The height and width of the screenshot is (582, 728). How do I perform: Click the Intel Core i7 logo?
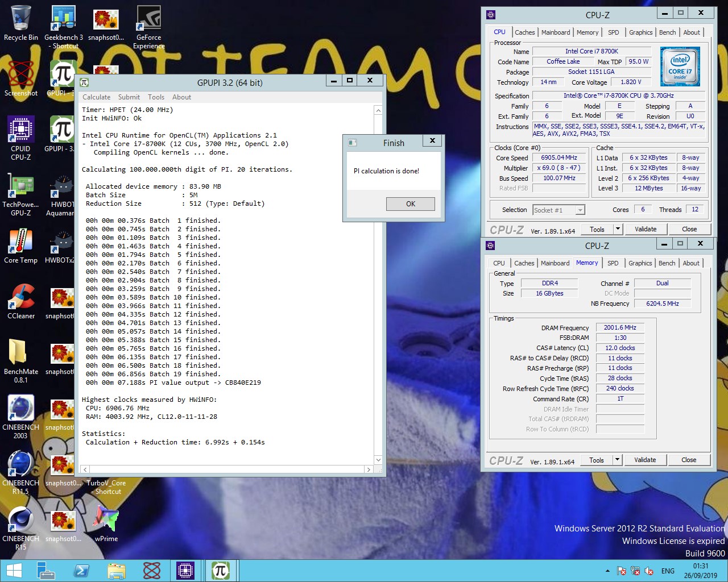pyautogui.click(x=680, y=66)
